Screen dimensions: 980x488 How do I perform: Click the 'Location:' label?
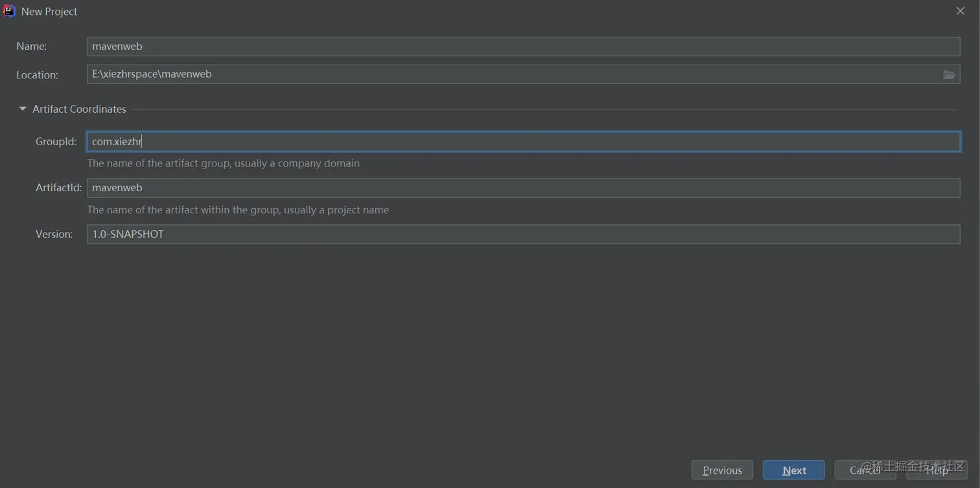coord(37,75)
